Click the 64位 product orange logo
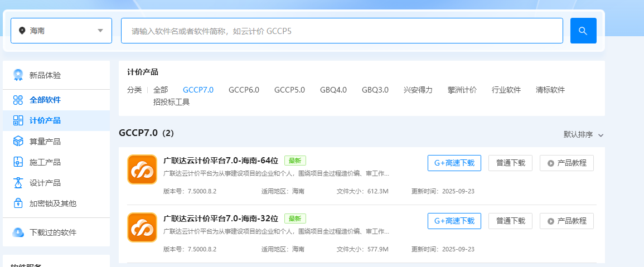The image size is (644, 267). tap(142, 169)
